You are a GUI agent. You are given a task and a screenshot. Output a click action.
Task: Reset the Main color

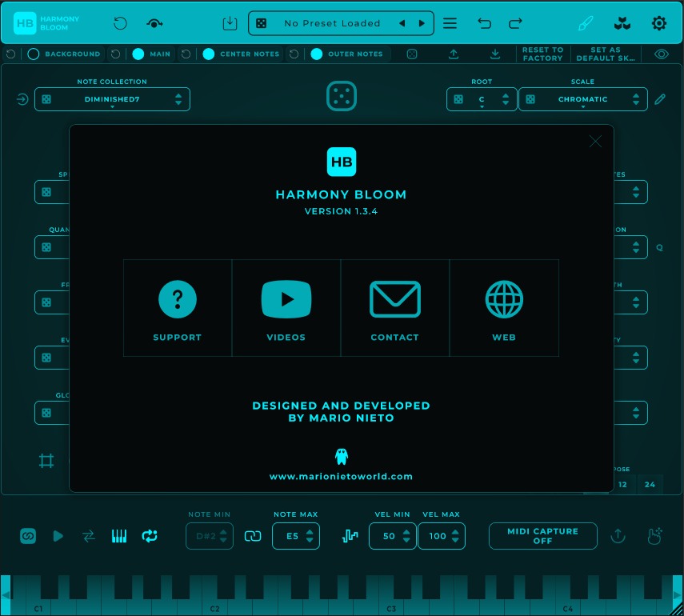(x=115, y=54)
